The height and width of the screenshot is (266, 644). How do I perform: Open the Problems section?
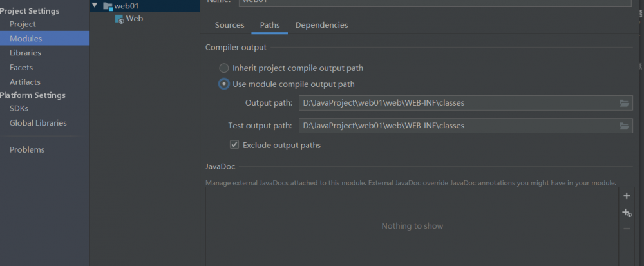tap(27, 149)
